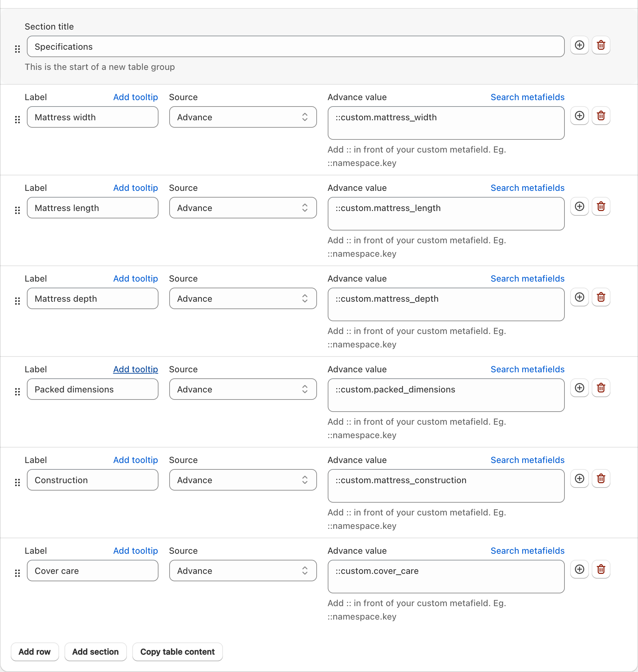Open the Source dropdown for Packed dimensions
638x672 pixels.
[x=243, y=389]
